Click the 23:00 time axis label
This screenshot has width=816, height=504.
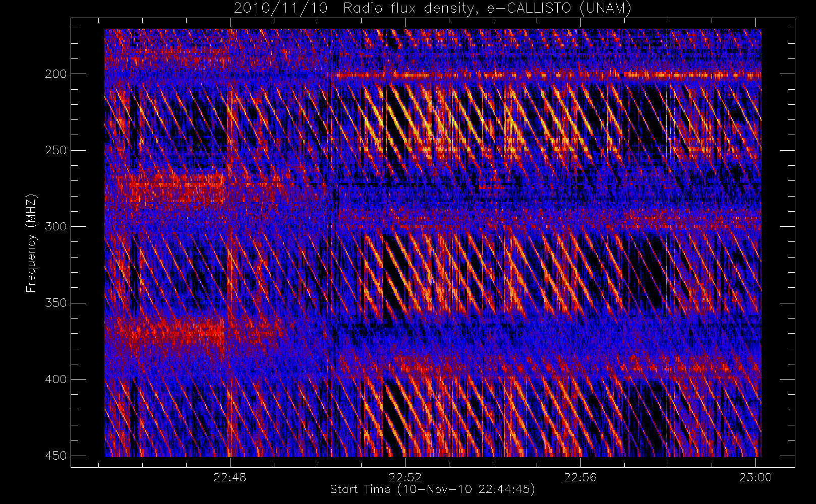coord(755,478)
